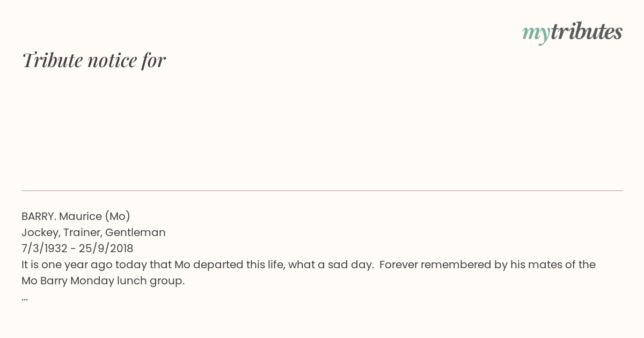Click the "Tribute notice for" heading
This screenshot has width=644, height=338.
[x=94, y=60]
